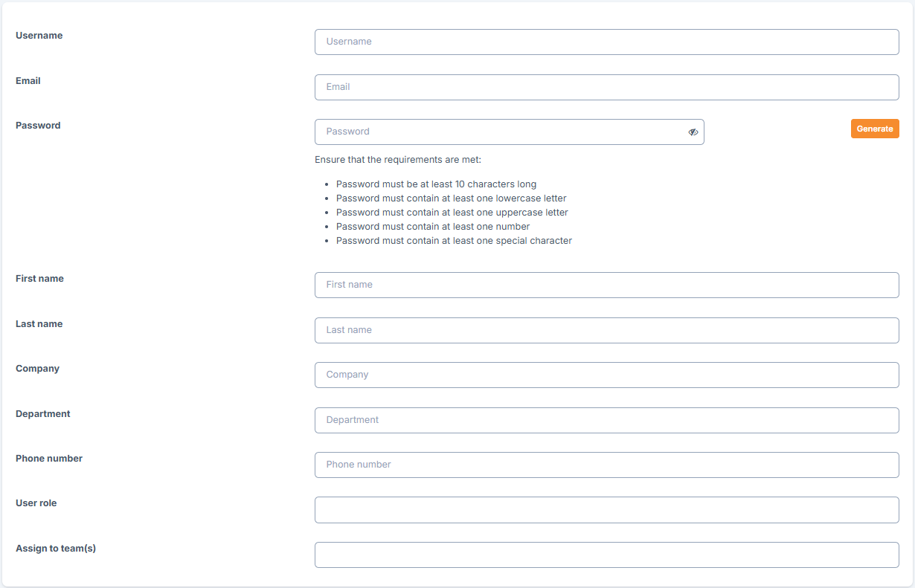Click the bold Assign to team(s) label
915x588 pixels.
56,549
